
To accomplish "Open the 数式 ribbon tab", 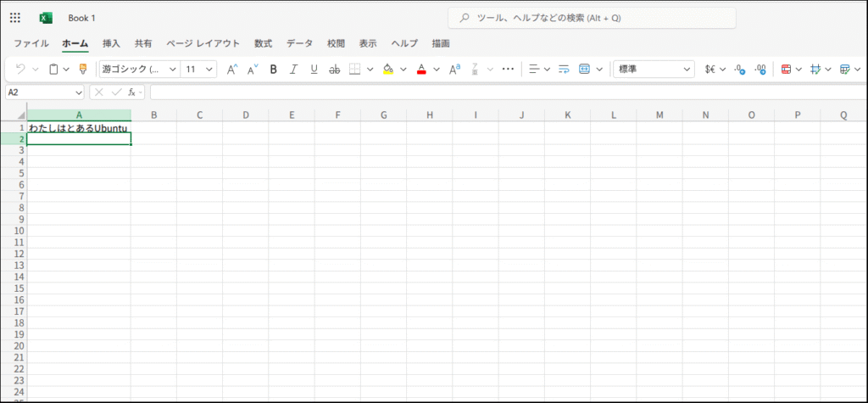I will click(263, 43).
